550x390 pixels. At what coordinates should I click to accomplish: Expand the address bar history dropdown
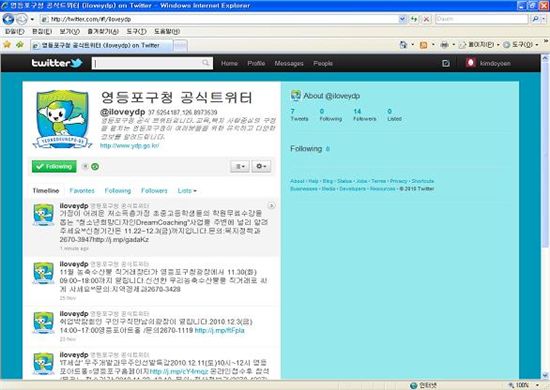[x=402, y=19]
